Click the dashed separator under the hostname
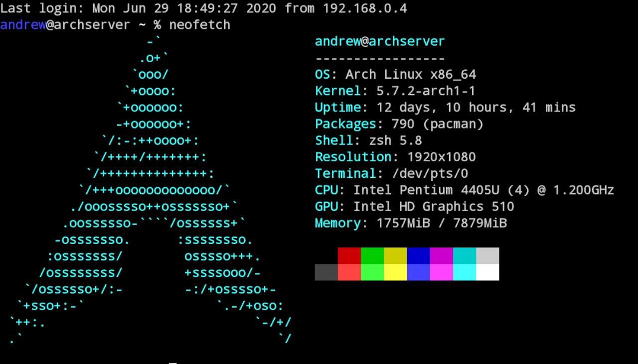 (x=380, y=58)
